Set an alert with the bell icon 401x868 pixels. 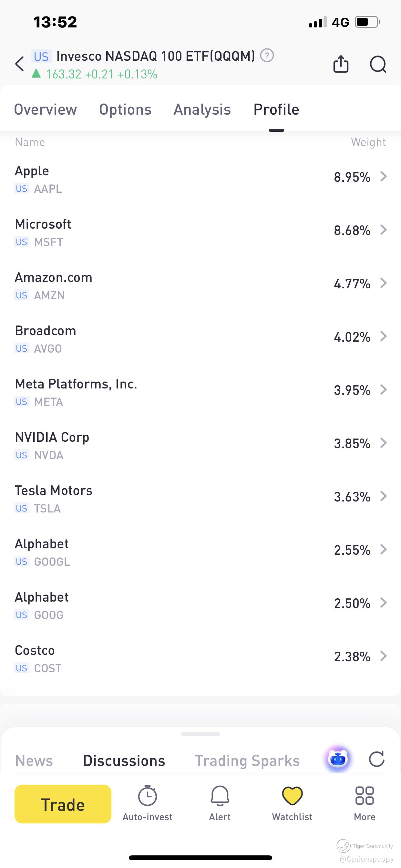tap(220, 796)
